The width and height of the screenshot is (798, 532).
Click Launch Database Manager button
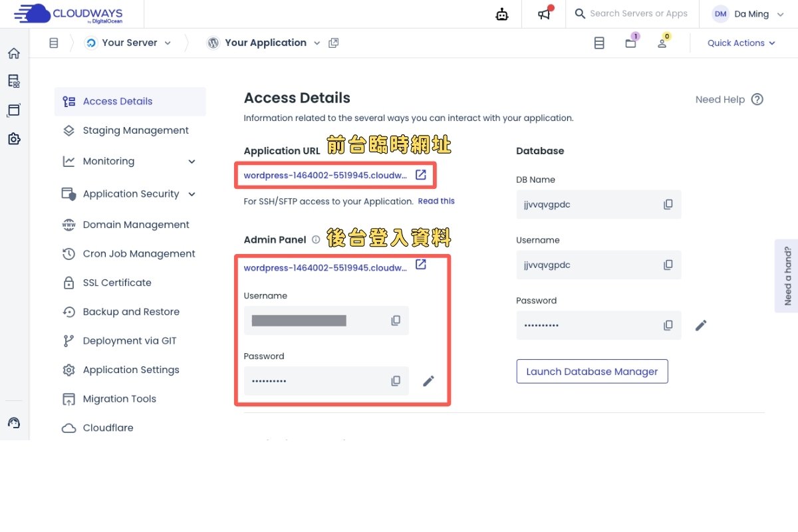pyautogui.click(x=592, y=372)
